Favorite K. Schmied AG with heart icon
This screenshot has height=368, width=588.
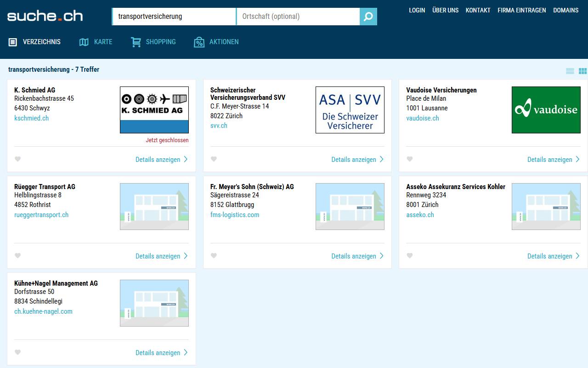click(x=18, y=159)
